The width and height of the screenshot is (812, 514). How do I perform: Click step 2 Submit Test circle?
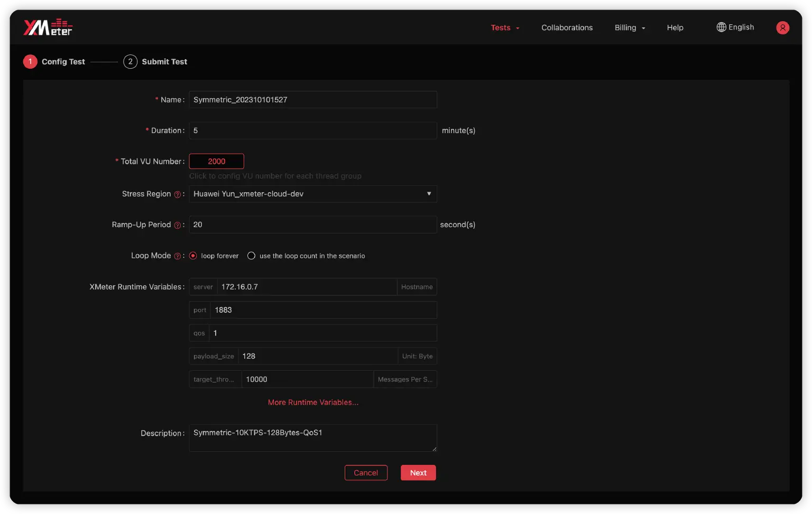[x=130, y=62]
